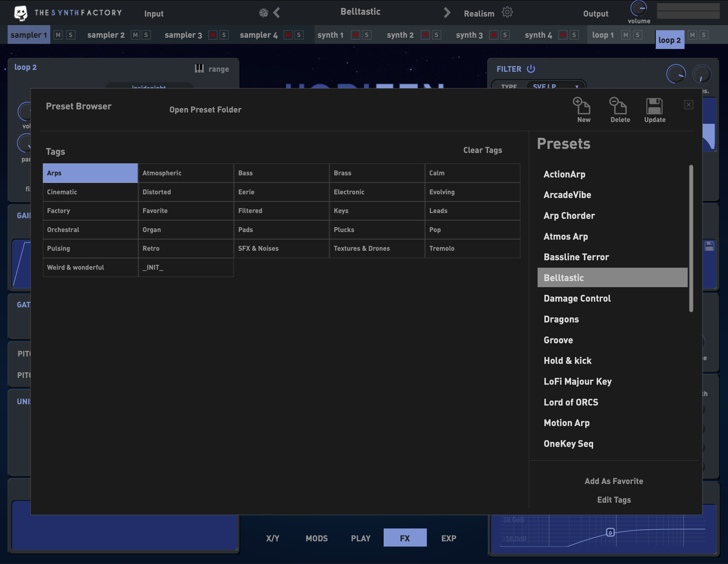Click the skull logo of The Synth Factory

[21, 13]
